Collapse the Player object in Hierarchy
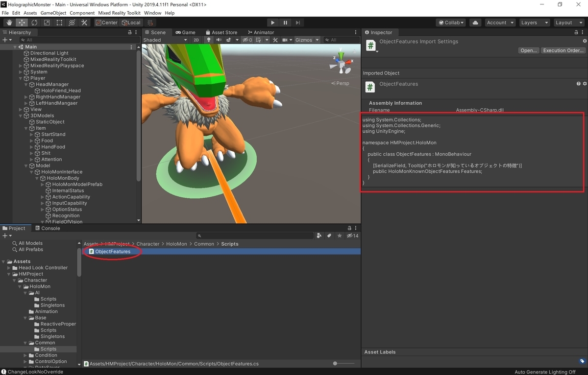 click(x=21, y=78)
